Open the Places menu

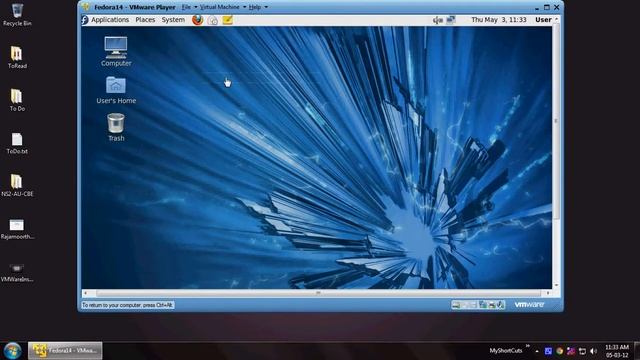point(145,20)
